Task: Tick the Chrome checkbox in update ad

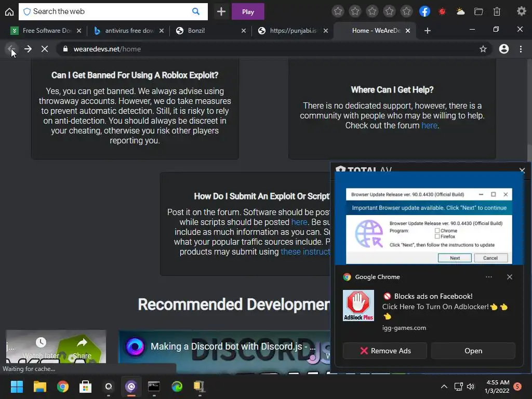Action: [x=437, y=230]
